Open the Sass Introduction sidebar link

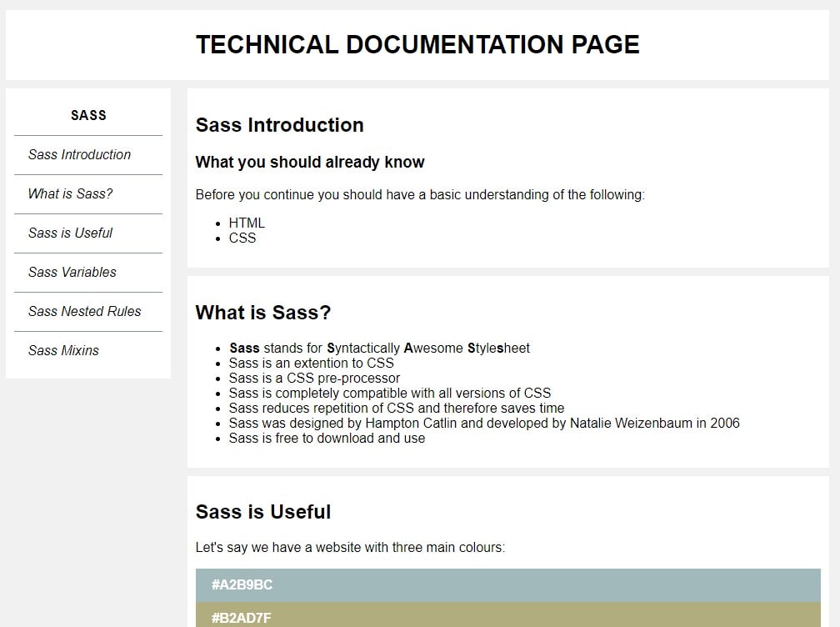pos(79,155)
